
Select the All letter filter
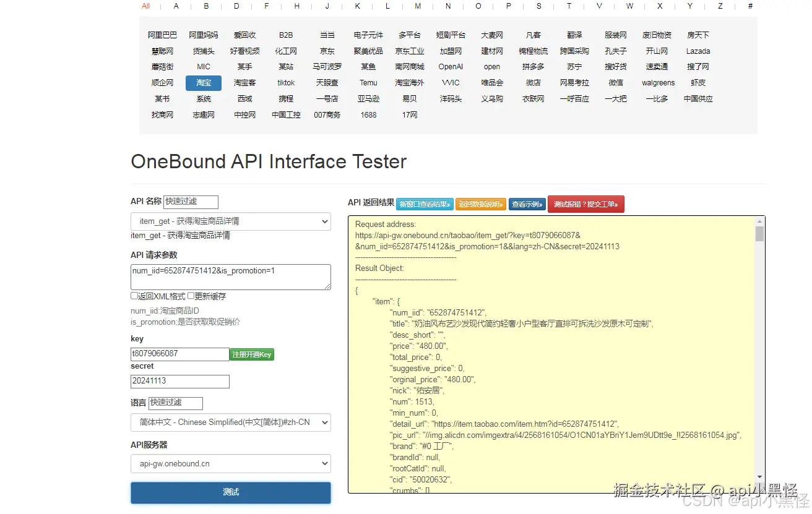(146, 6)
